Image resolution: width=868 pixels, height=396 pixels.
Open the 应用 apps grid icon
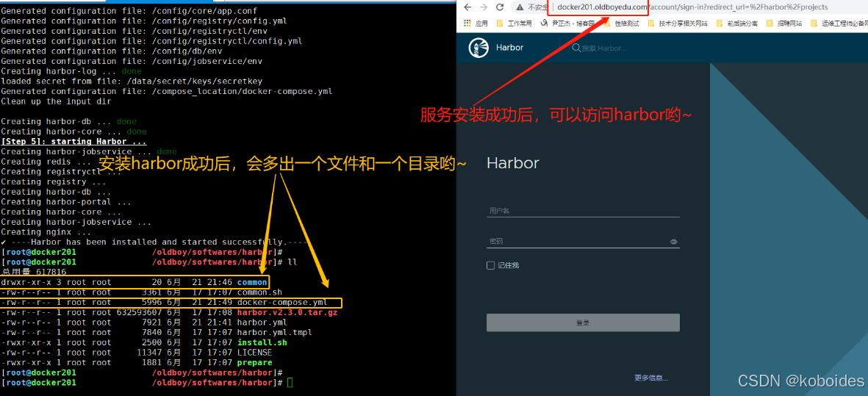click(x=467, y=24)
